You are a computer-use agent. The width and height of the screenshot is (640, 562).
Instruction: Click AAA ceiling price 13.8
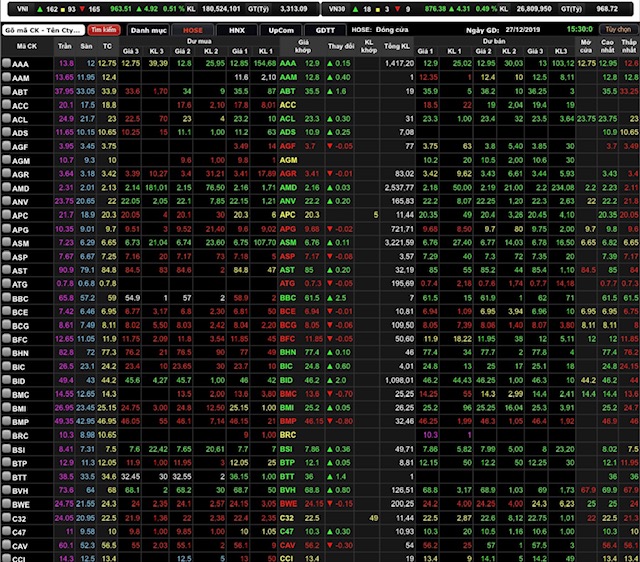point(67,63)
